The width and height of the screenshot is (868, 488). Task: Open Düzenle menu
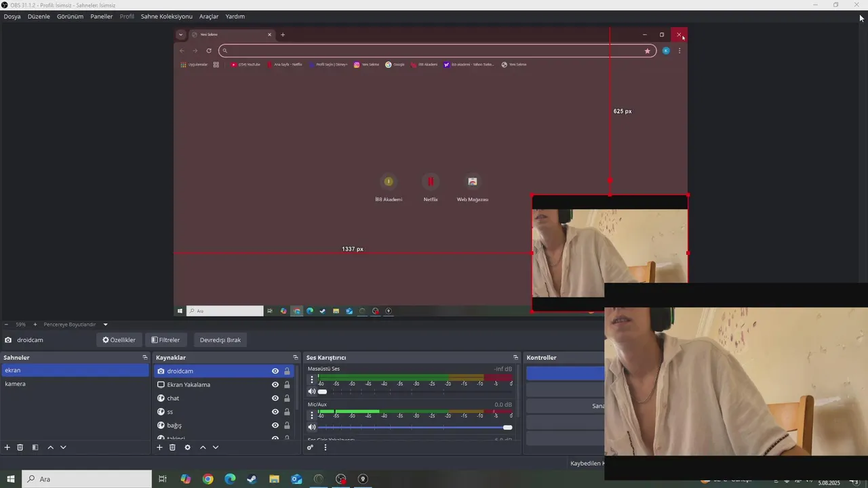pos(39,16)
